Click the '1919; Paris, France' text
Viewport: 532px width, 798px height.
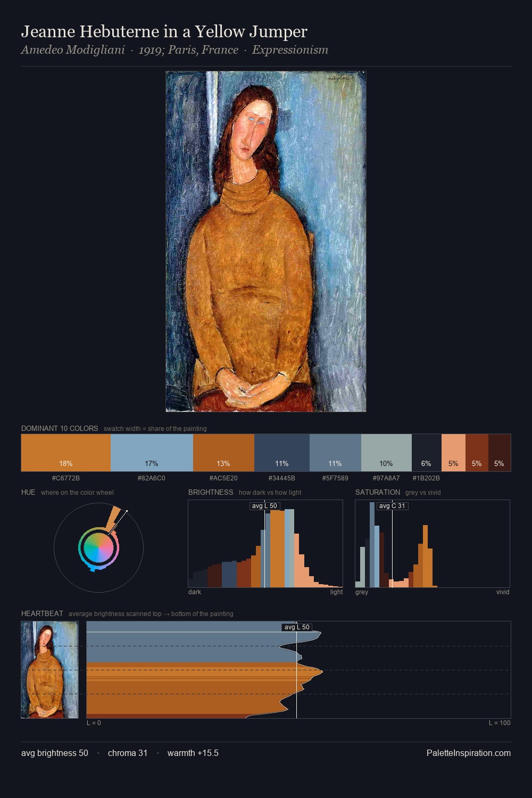(188, 50)
